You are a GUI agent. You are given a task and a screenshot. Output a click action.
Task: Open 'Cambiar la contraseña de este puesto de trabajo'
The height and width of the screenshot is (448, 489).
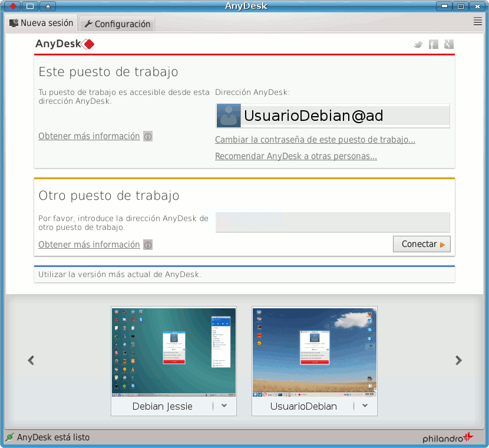315,140
